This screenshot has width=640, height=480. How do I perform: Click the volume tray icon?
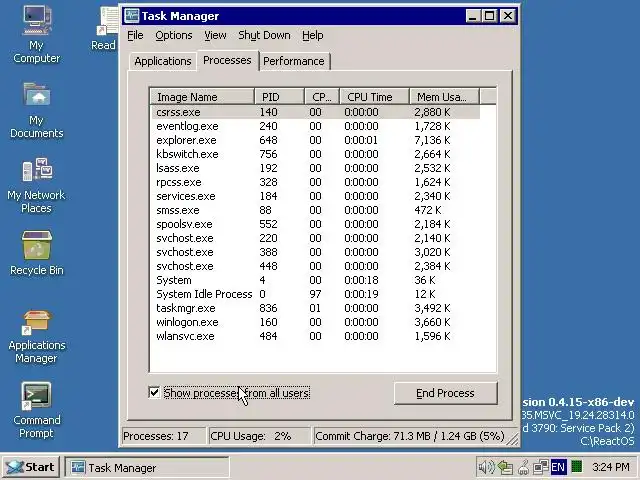(486, 467)
